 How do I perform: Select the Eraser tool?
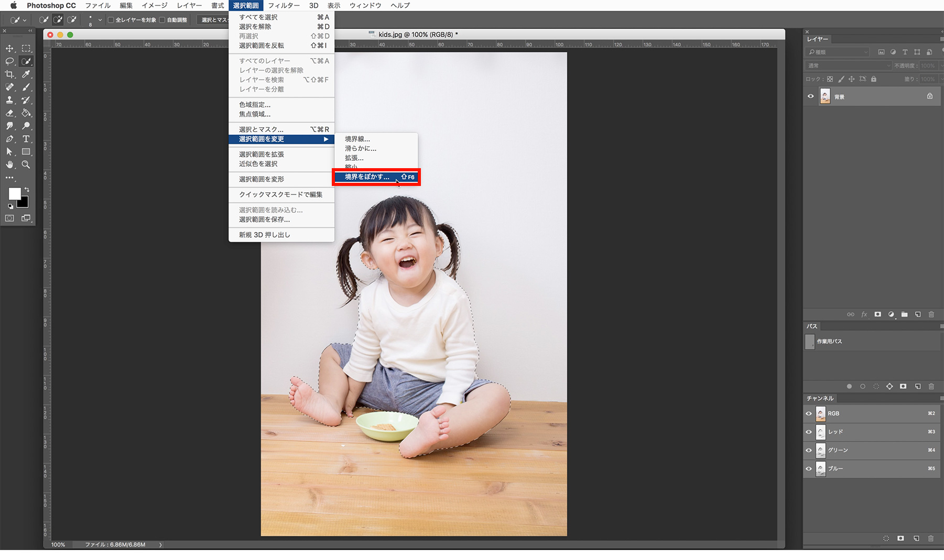click(9, 113)
